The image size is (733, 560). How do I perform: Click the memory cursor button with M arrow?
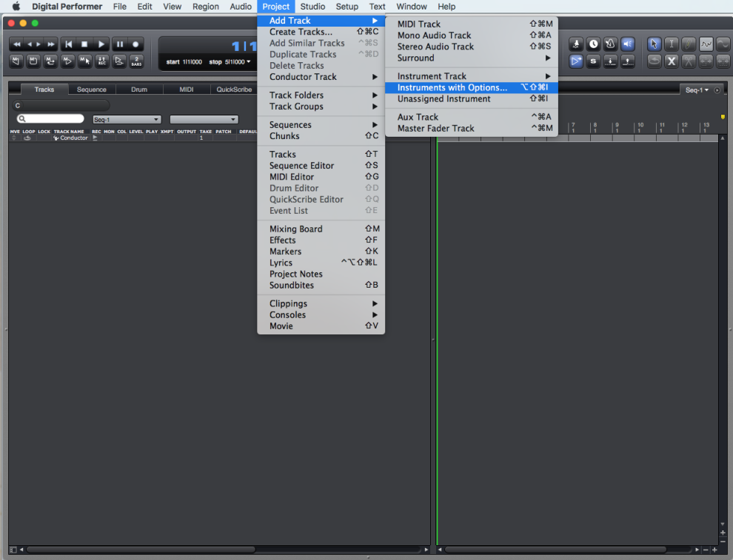[x=84, y=61]
